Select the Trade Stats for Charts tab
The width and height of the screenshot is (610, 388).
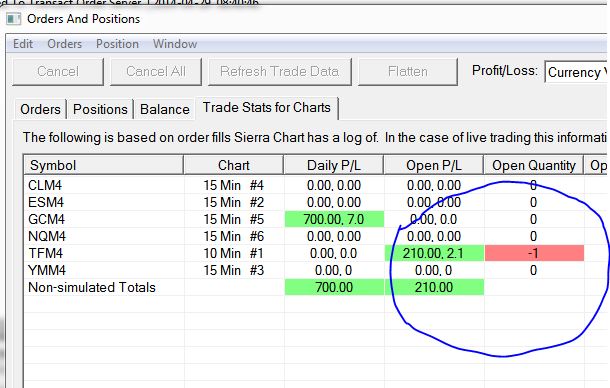(x=267, y=107)
